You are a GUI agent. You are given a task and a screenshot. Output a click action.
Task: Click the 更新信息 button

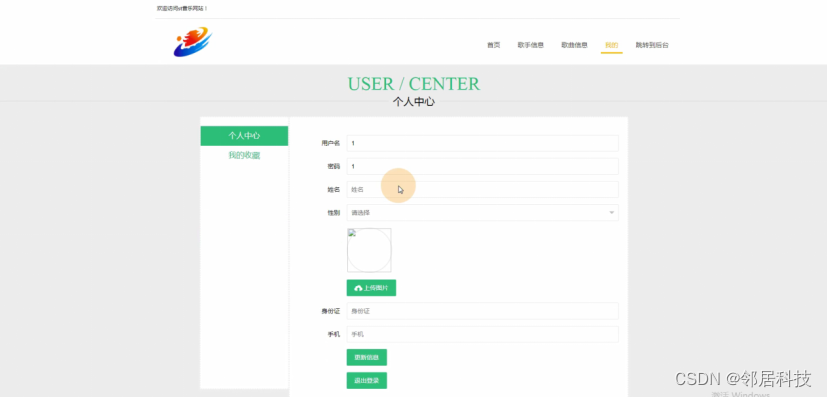(x=367, y=357)
